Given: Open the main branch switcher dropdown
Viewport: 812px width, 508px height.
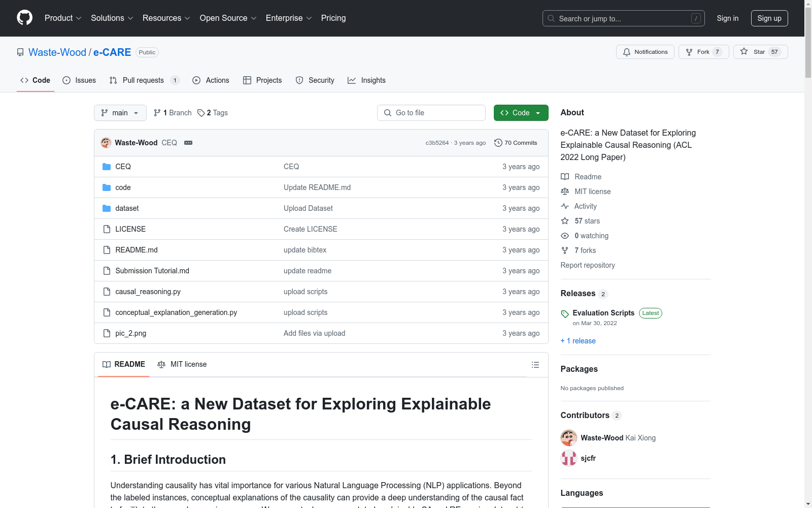Looking at the screenshot, I should 120,113.
